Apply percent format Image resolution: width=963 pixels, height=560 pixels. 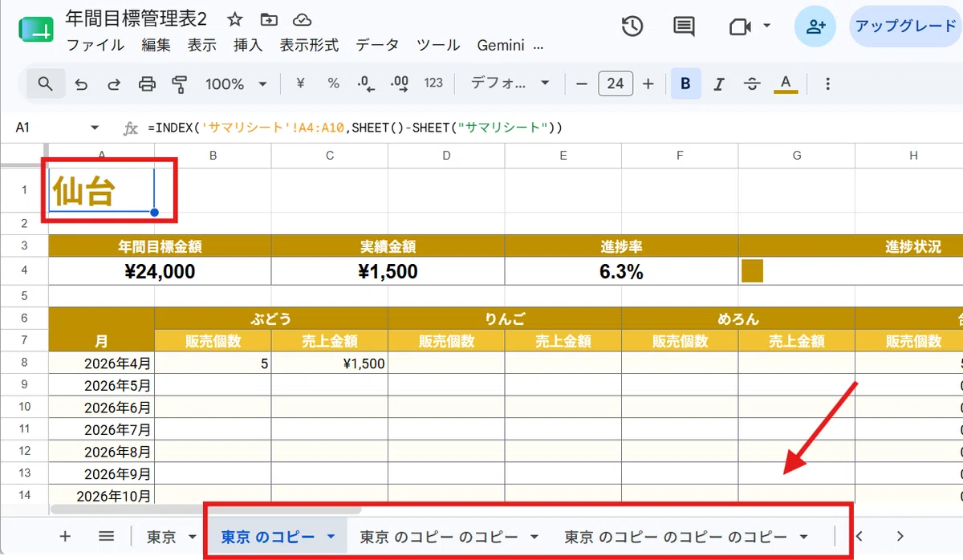pyautogui.click(x=333, y=83)
